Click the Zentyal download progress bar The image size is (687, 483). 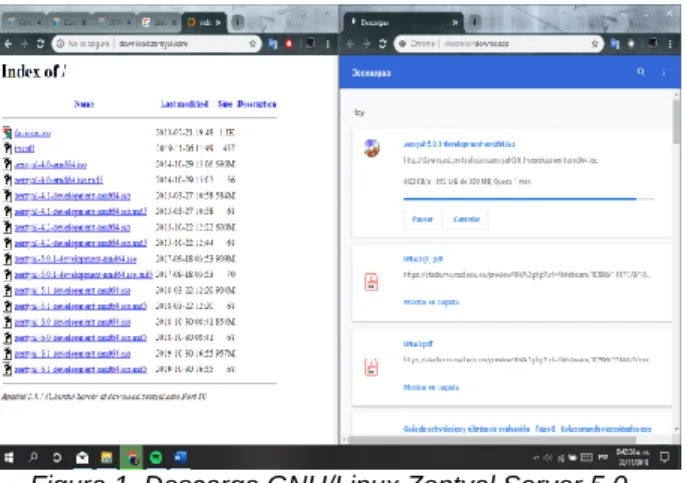[529, 199]
